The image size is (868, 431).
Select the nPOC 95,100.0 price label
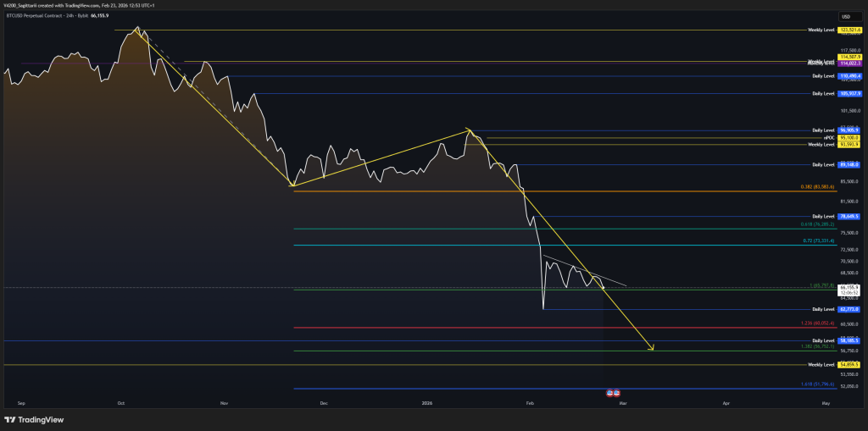[849, 137]
